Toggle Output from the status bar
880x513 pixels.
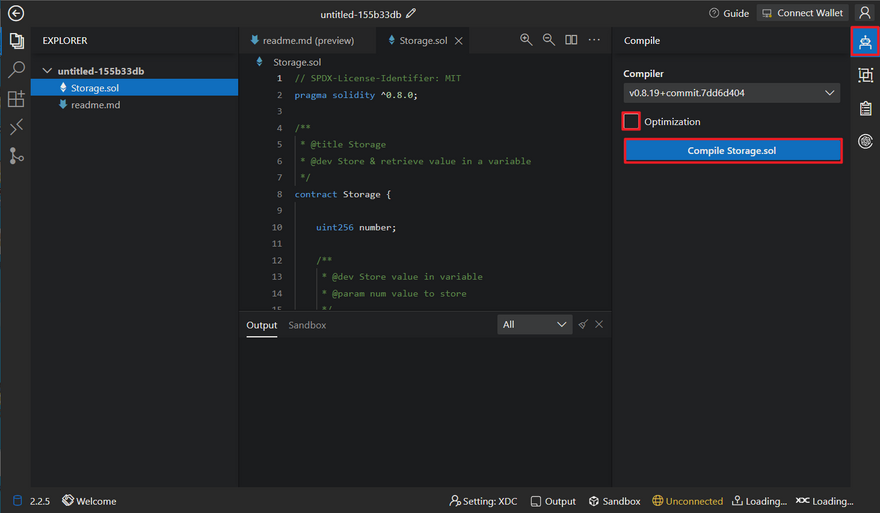553,501
